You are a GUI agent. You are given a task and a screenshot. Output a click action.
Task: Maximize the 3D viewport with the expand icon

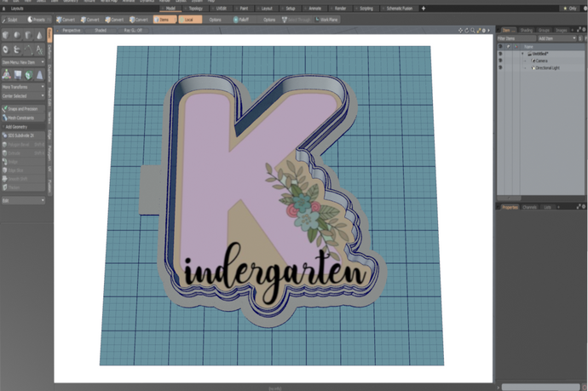point(478,31)
